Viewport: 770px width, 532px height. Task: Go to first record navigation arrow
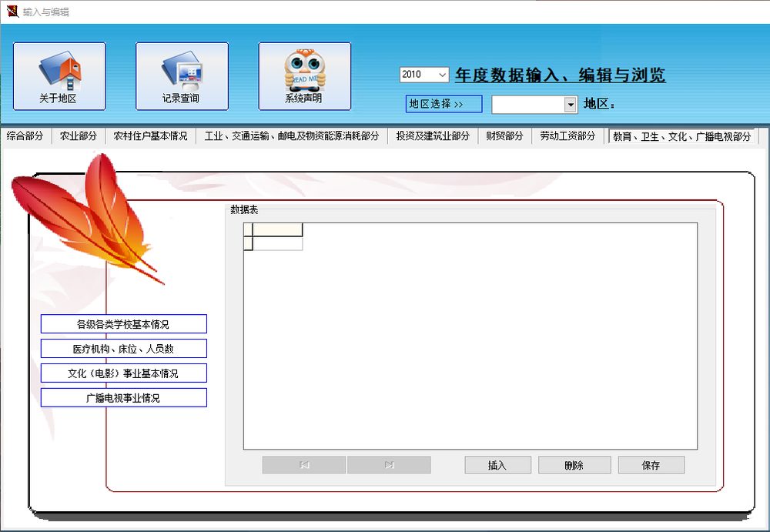coord(304,465)
